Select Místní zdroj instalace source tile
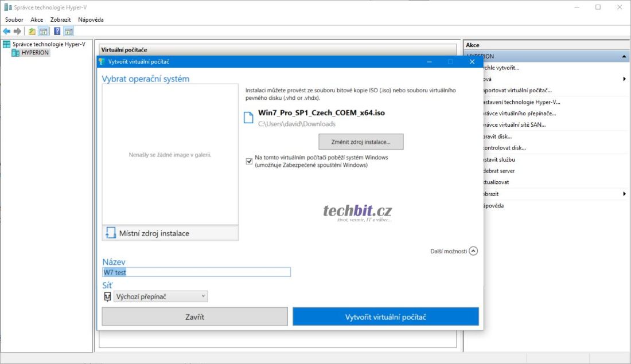This screenshot has width=631, height=364. [x=170, y=233]
